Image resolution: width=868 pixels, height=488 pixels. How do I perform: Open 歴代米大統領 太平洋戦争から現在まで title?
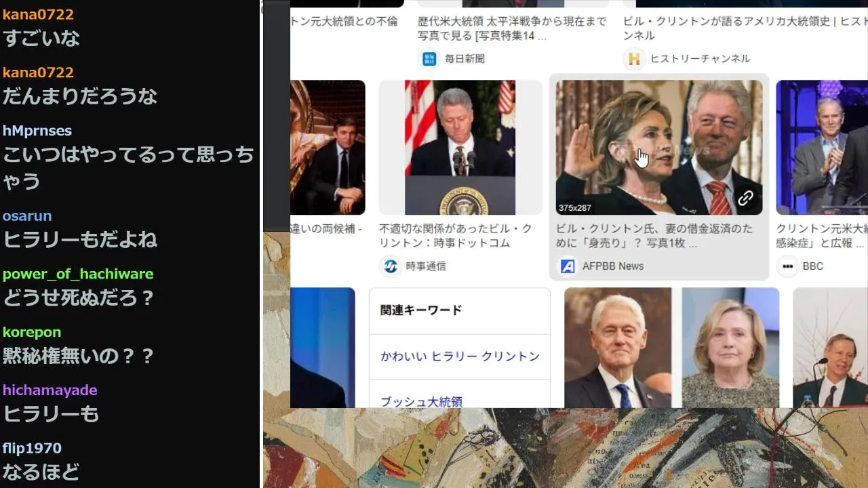tap(512, 28)
